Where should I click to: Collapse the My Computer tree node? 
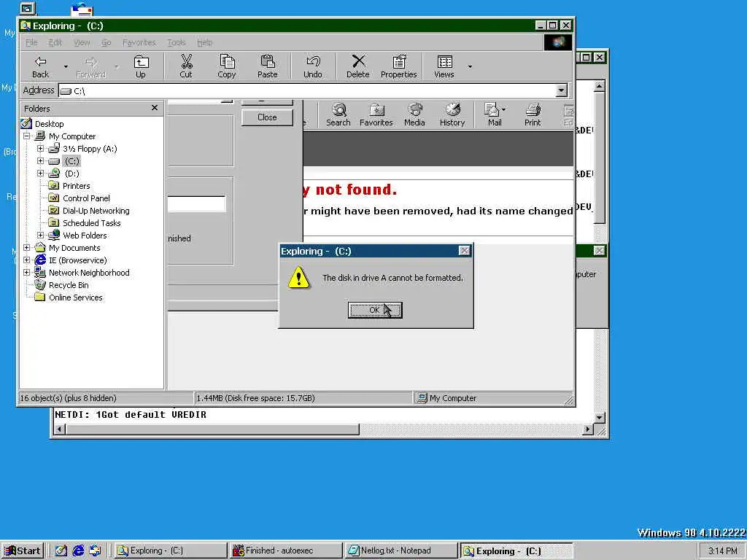tap(27, 136)
